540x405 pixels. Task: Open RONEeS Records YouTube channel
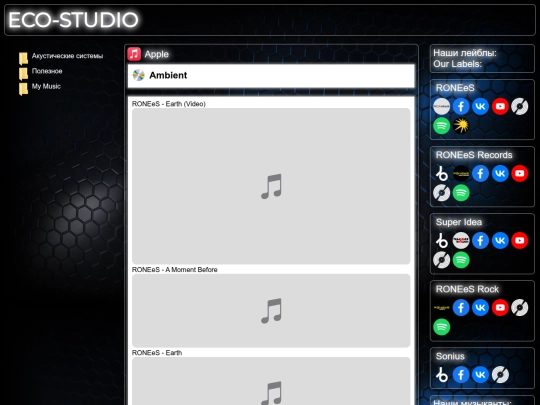click(x=520, y=174)
